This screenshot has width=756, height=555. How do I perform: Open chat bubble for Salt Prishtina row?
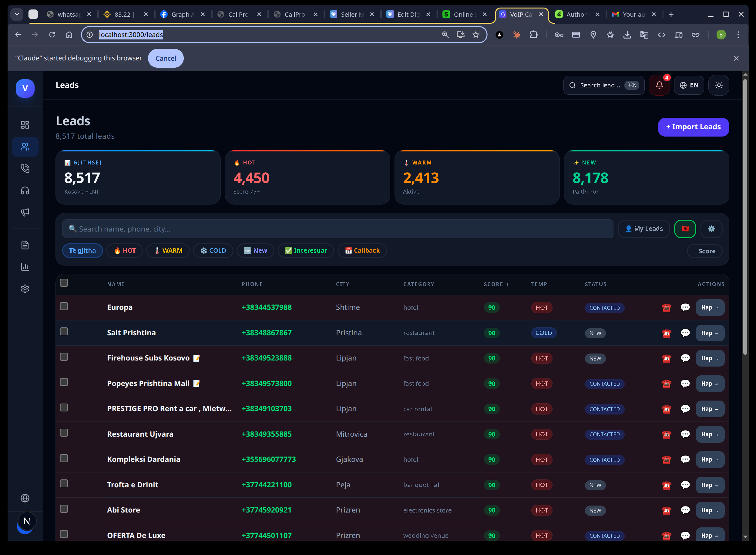point(685,333)
